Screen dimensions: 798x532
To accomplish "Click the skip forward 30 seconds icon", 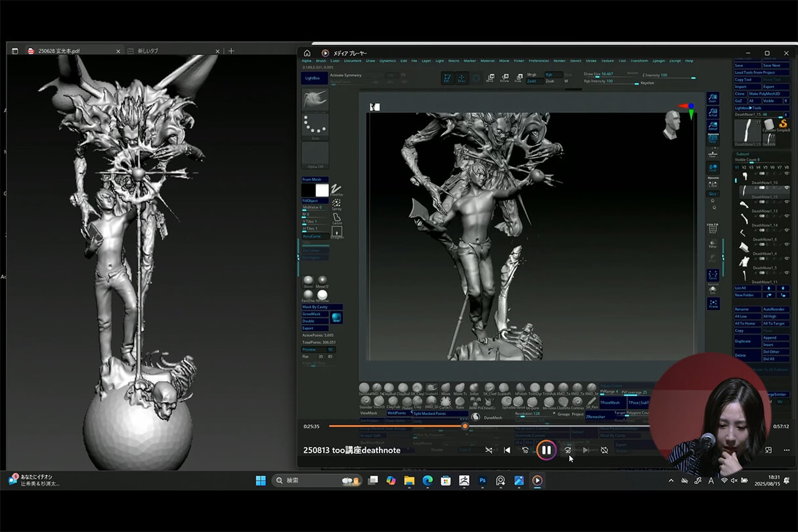I will (567, 450).
